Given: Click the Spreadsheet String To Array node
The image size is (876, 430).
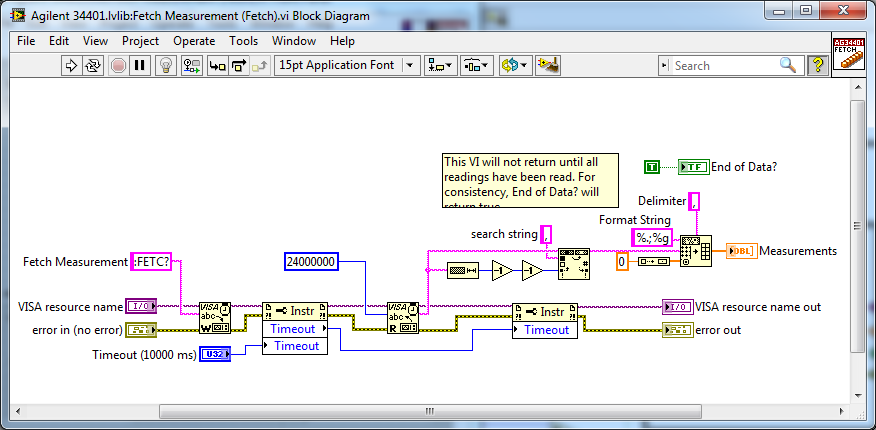Looking at the screenshot, I should [x=696, y=251].
